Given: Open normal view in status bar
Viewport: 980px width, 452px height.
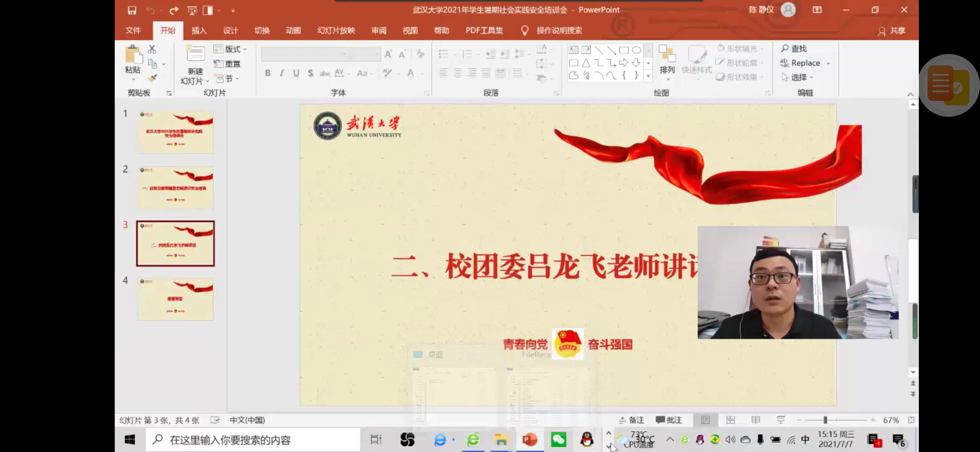Looking at the screenshot, I should coord(705,420).
